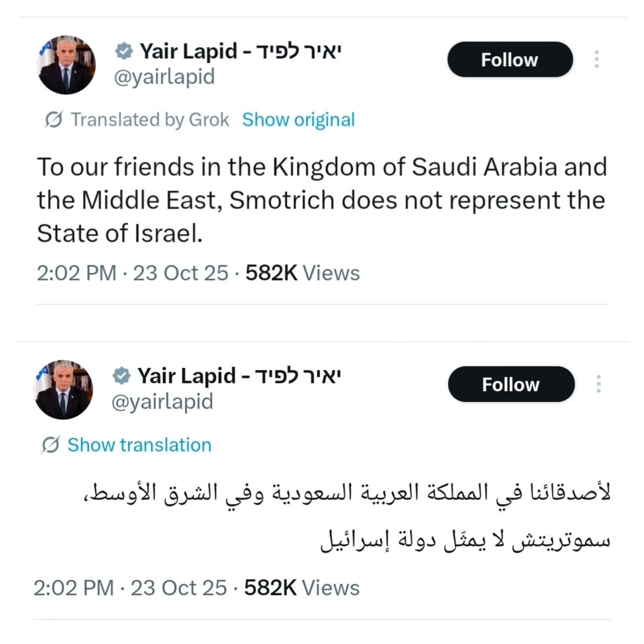Click the verified badge on the second tweet
This screenshot has width=644, height=644.
point(122,376)
